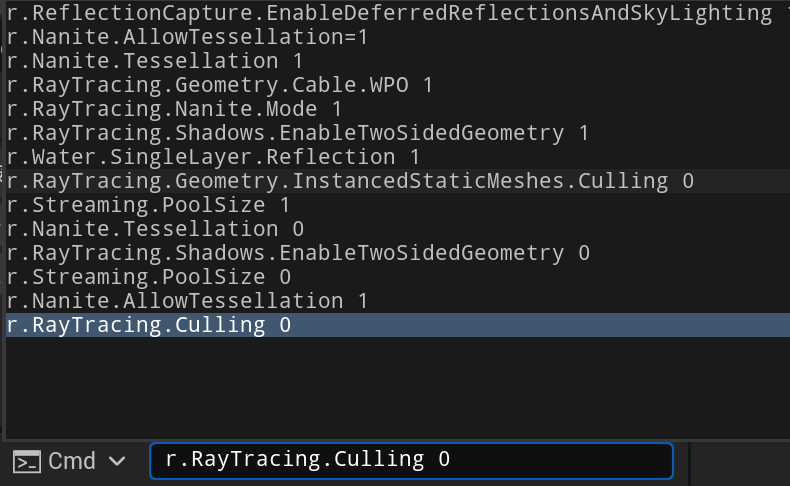The width and height of the screenshot is (790, 486).
Task: Select r.Nanite.AllowTessellation=1 history entry
Action: pyautogui.click(x=398, y=37)
